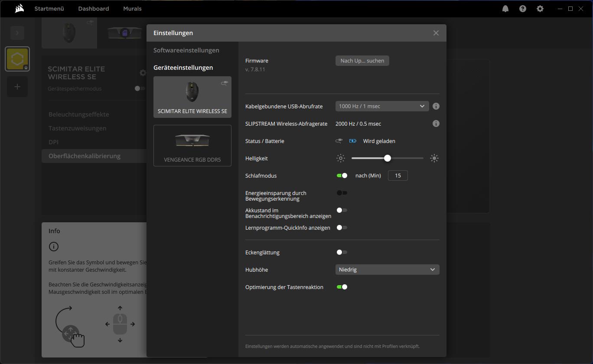The image size is (593, 364).
Task: Open settings gear in top bar
Action: pyautogui.click(x=540, y=9)
